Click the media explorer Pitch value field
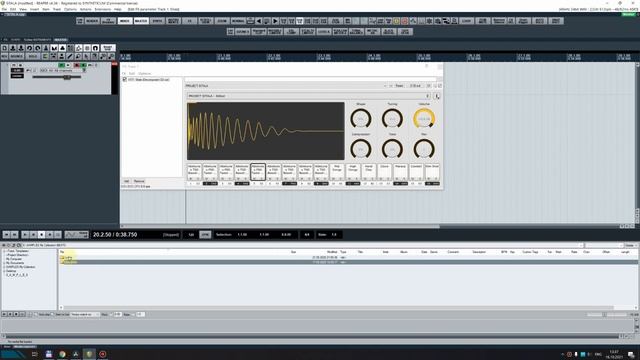Viewport: 640px width, 360px height. tap(118, 315)
